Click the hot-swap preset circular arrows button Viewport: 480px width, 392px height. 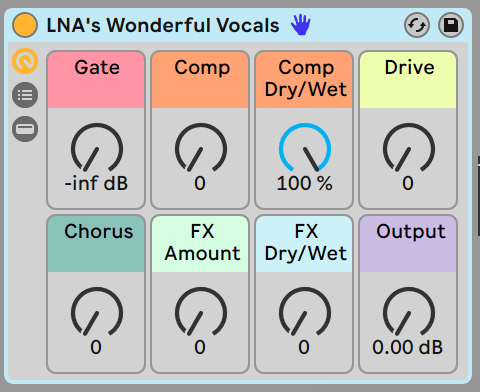[417, 25]
